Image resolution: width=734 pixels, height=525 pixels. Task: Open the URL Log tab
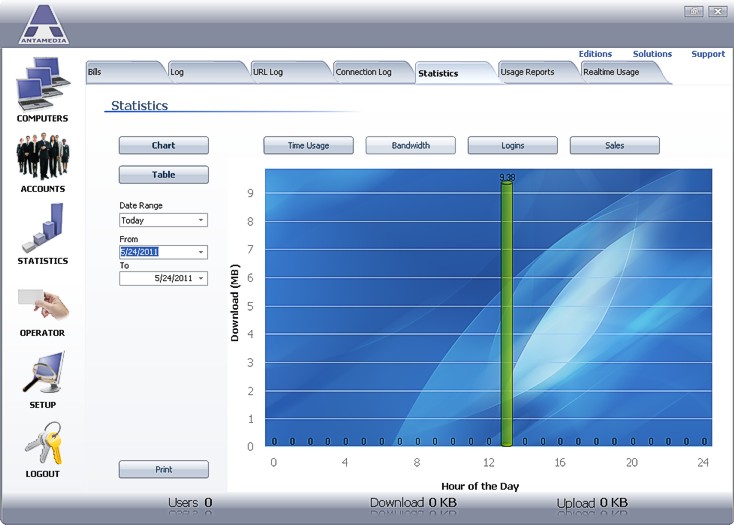tap(290, 72)
